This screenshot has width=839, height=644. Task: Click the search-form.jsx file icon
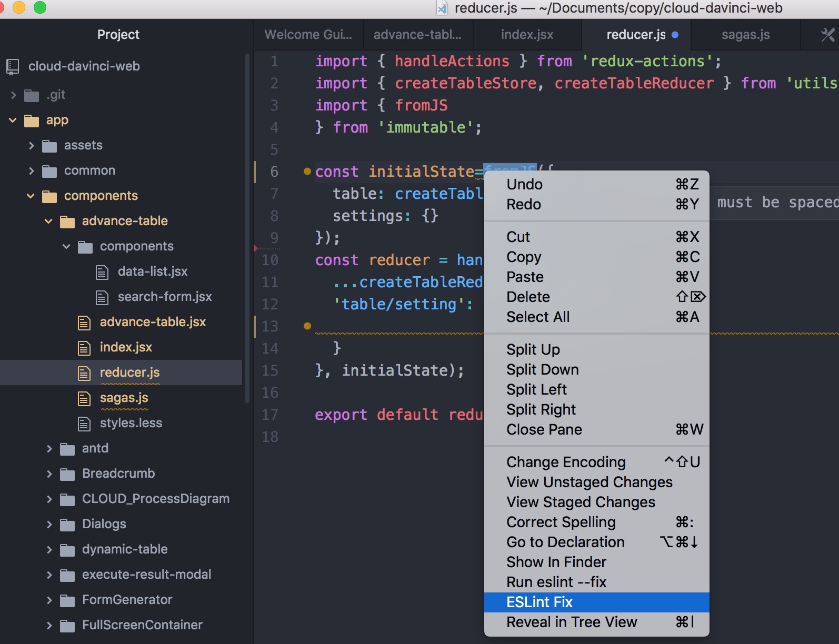click(102, 297)
